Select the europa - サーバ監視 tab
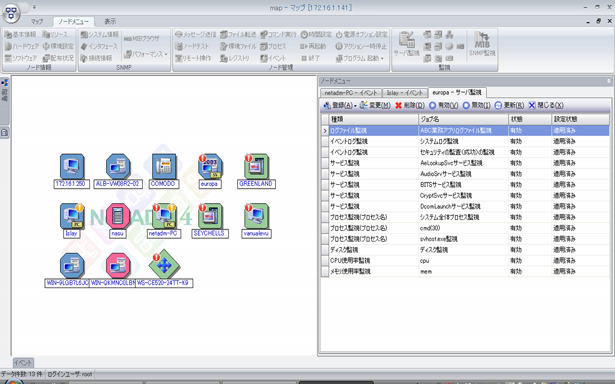This screenshot has height=384, width=615. pyautogui.click(x=457, y=93)
